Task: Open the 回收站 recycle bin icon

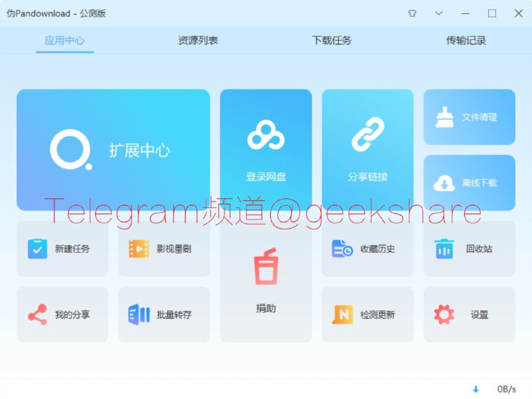Action: (469, 248)
